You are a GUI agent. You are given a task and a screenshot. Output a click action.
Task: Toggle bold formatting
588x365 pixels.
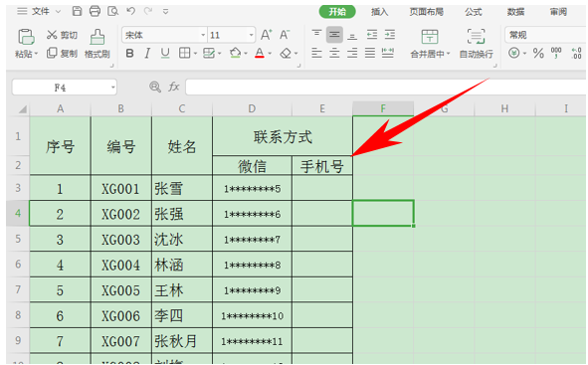[x=129, y=54]
